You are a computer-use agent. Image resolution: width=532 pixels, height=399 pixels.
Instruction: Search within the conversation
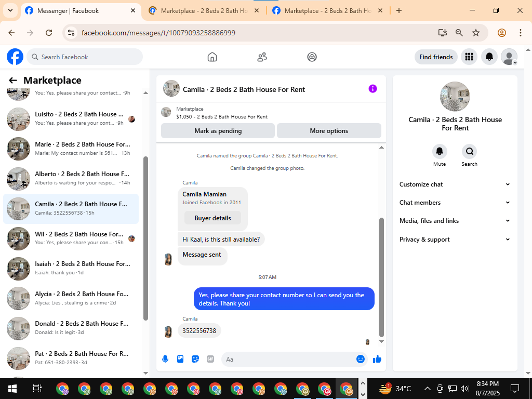point(469,152)
